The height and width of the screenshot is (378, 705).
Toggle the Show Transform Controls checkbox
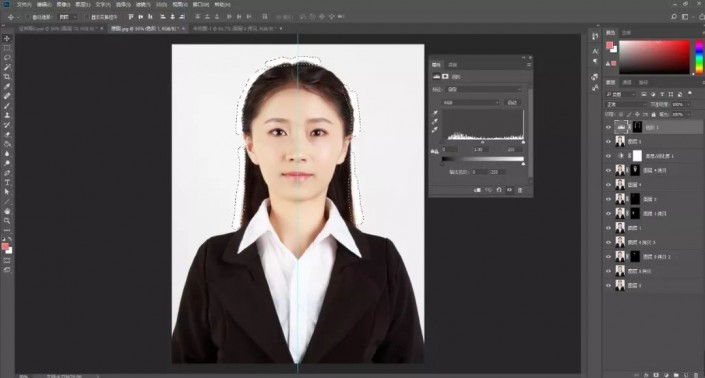(x=87, y=17)
